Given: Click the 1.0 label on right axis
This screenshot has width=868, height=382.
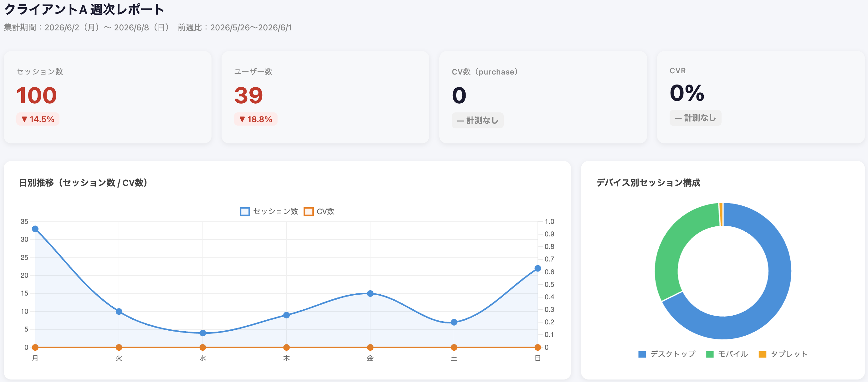Looking at the screenshot, I should click(549, 221).
